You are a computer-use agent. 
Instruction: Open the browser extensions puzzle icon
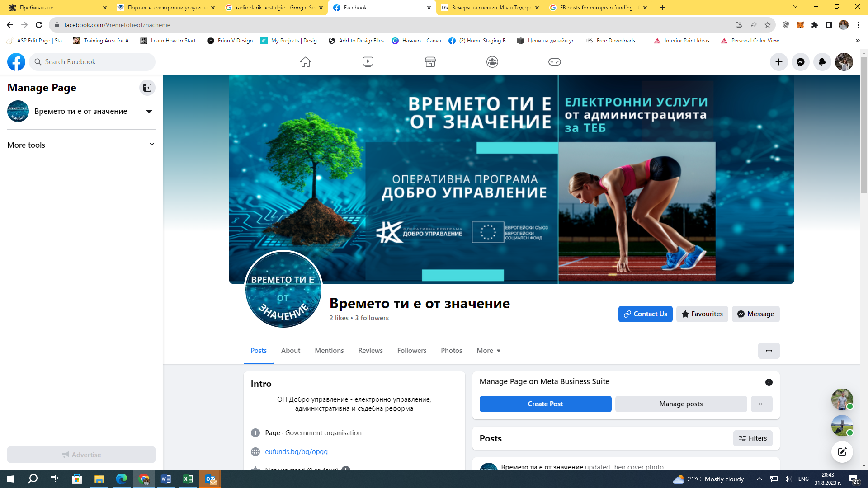click(815, 25)
